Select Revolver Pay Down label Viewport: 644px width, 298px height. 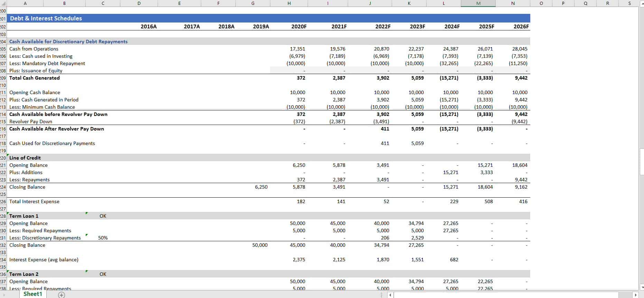click(x=31, y=121)
